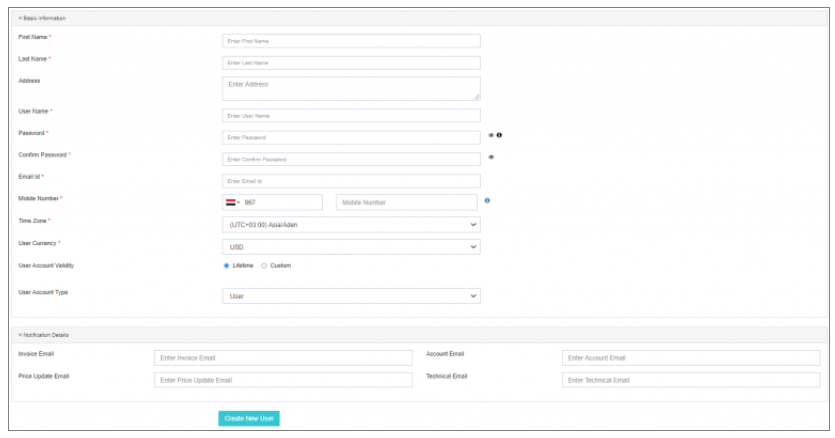Click the Enter Password field
Screen dimensions: 835x438
pyautogui.click(x=351, y=137)
